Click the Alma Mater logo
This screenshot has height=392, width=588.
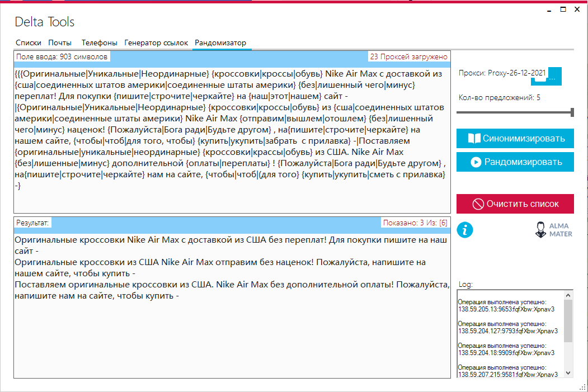[x=553, y=230]
